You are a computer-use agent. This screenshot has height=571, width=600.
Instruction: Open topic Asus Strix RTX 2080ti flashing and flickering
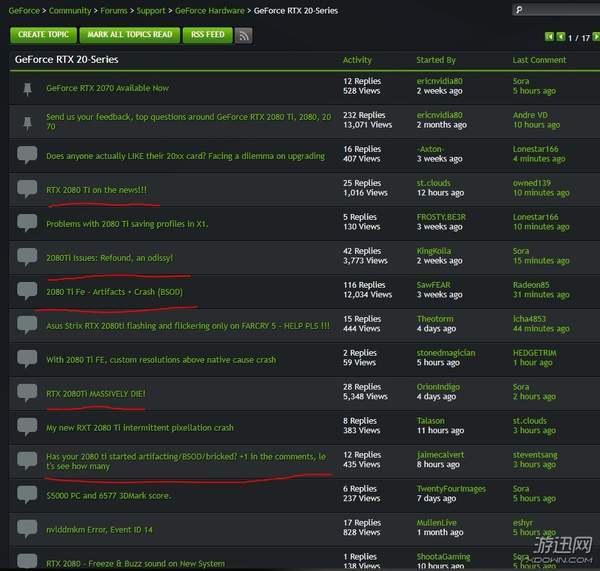click(x=188, y=326)
